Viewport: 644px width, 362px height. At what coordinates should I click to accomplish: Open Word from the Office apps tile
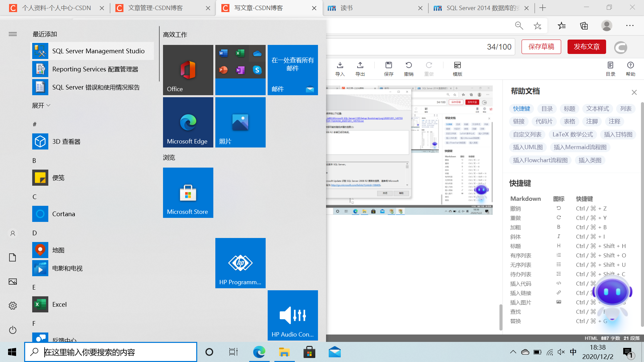[223, 53]
